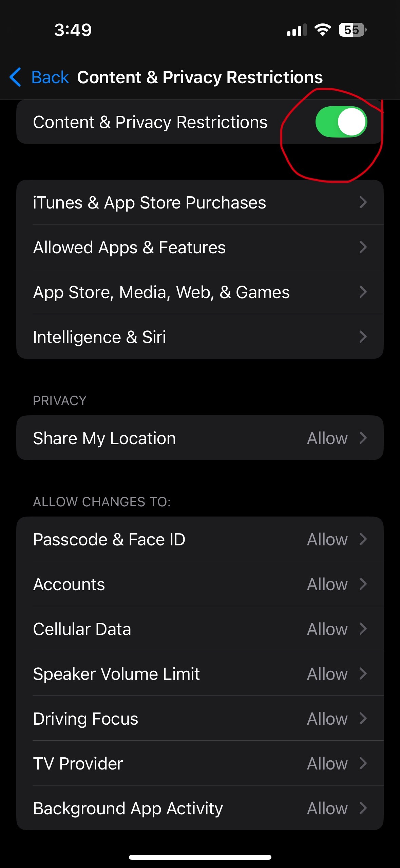Image resolution: width=400 pixels, height=868 pixels.
Task: Open Passcode & Face ID changes setting
Action: point(199,539)
